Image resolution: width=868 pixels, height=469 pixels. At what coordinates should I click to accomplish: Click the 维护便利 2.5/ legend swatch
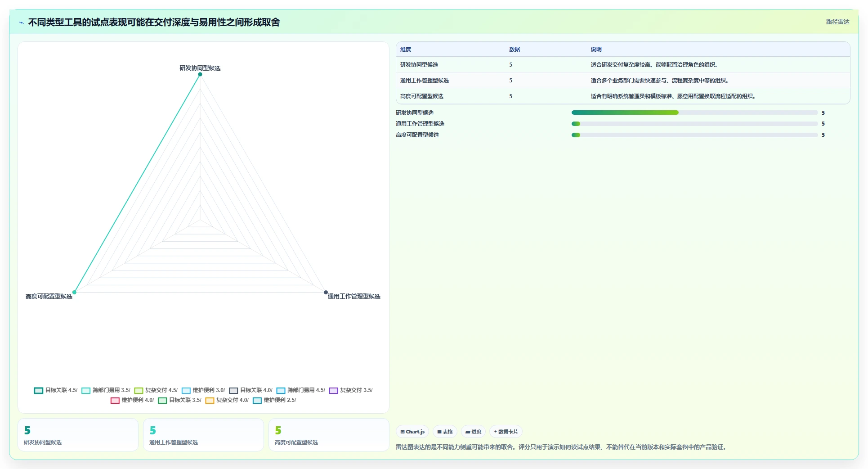[x=257, y=400]
